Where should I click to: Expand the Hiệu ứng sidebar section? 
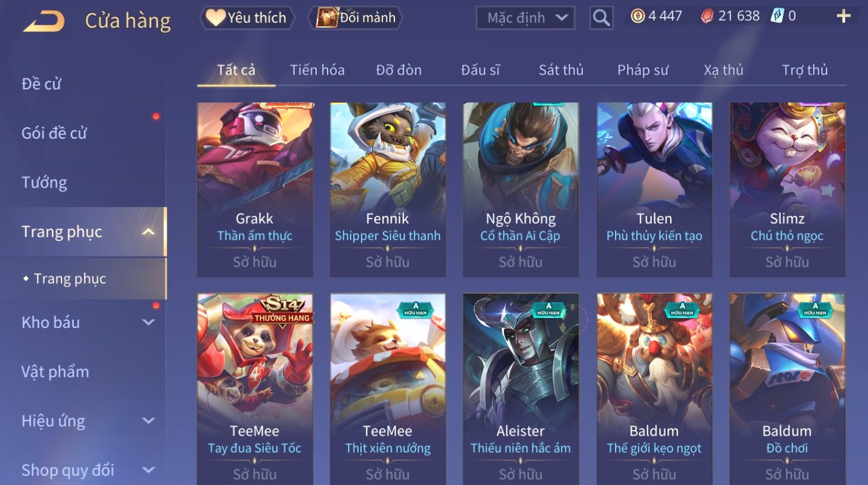[x=148, y=421]
